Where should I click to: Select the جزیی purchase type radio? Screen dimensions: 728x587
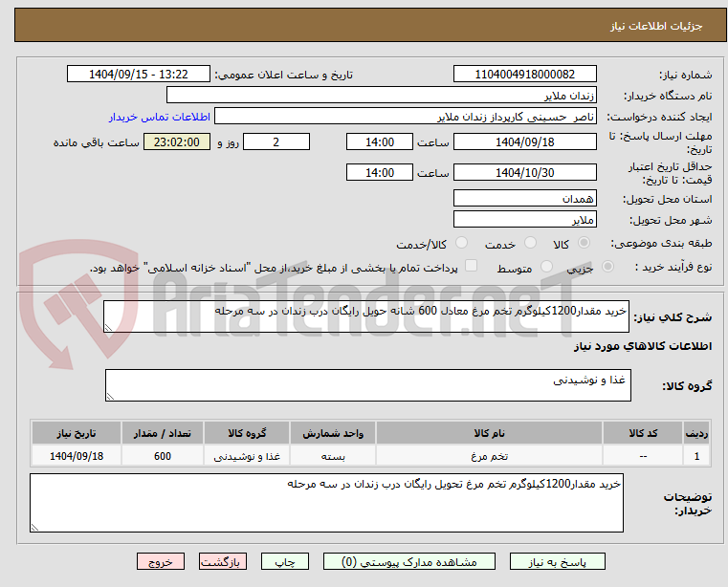[607, 267]
